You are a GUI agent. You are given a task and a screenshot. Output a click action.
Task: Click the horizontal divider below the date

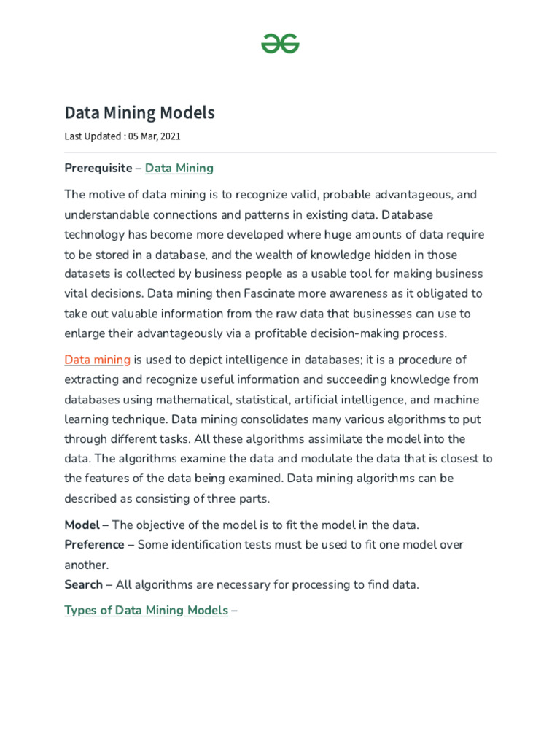click(x=280, y=152)
